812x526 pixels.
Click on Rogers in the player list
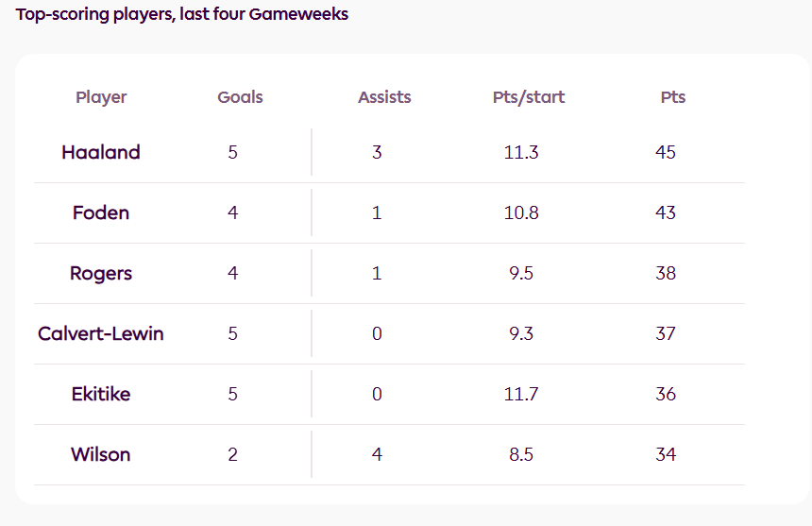pyautogui.click(x=101, y=273)
